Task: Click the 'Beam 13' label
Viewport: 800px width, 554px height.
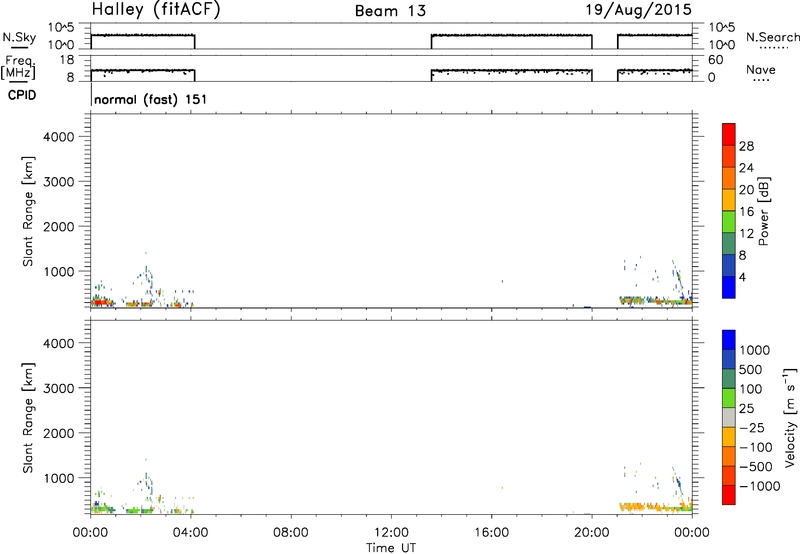Action: [x=390, y=11]
